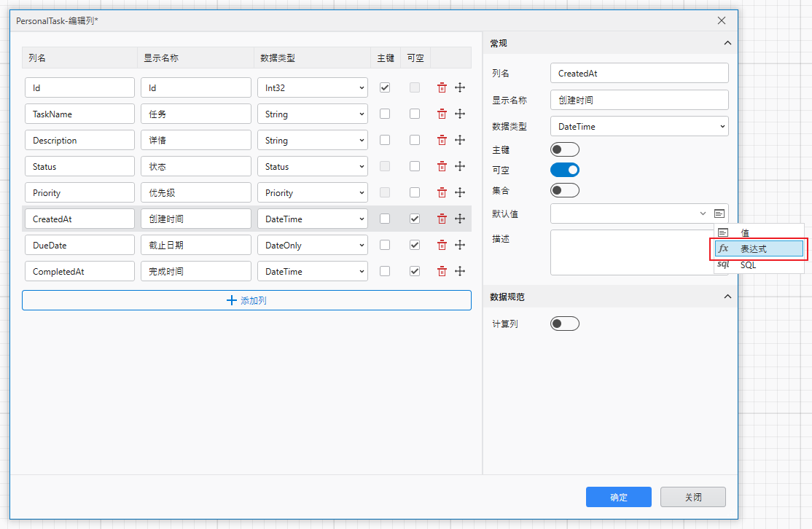Open the DateTime dropdown in right panel
Image resolution: width=812 pixels, height=529 pixels.
click(639, 126)
